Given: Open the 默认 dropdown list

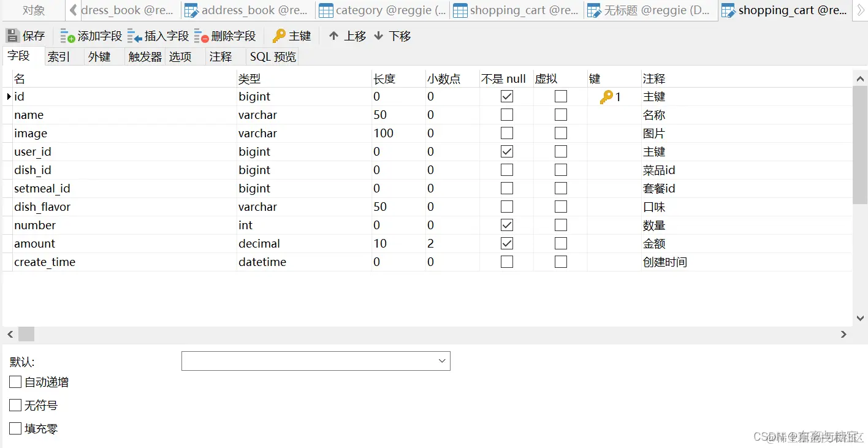Looking at the screenshot, I should 442,361.
